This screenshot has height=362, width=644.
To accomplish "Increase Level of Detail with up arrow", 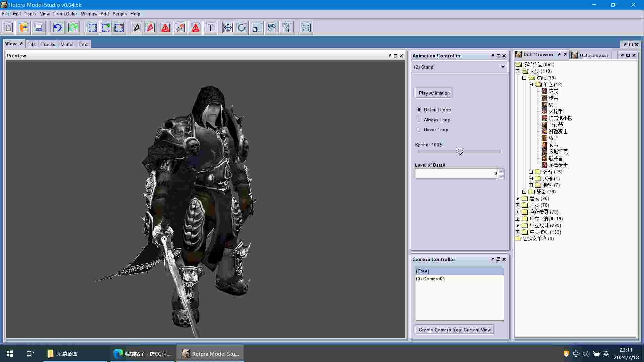I will [x=501, y=171].
